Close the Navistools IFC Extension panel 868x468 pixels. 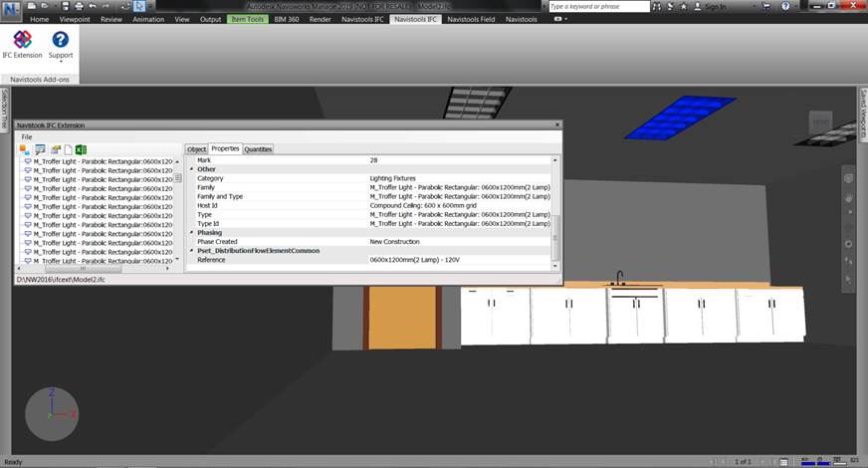point(556,124)
